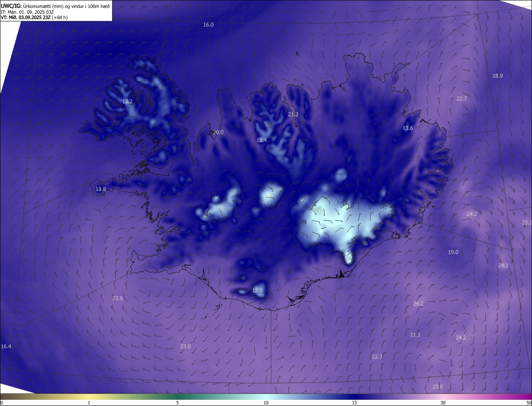Select the 12.2 value over the Westfjords

(x=127, y=101)
